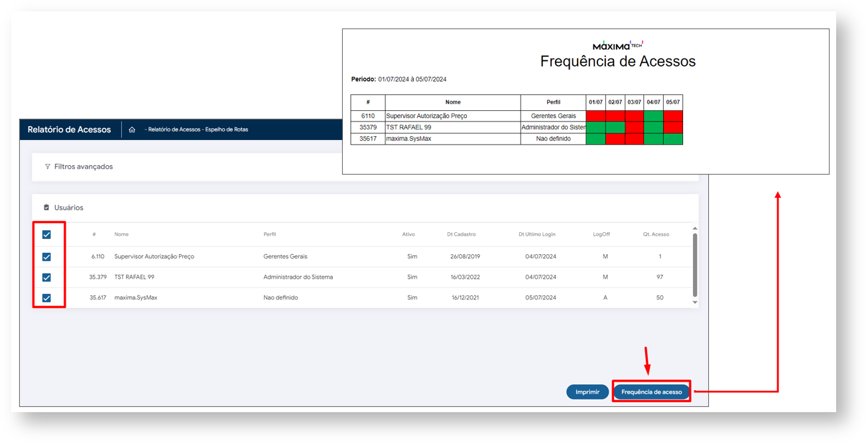The height and width of the screenshot is (444, 868).
Task: Sort by Dt Ultimo Login column
Action: click(x=536, y=234)
